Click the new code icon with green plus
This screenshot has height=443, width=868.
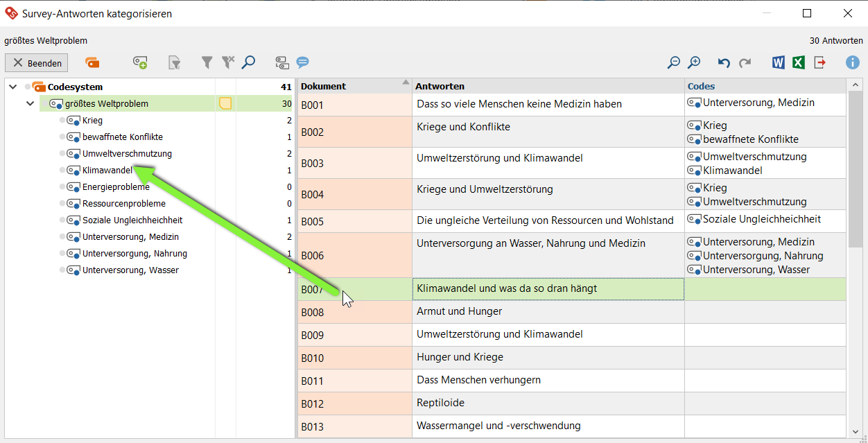click(x=140, y=63)
